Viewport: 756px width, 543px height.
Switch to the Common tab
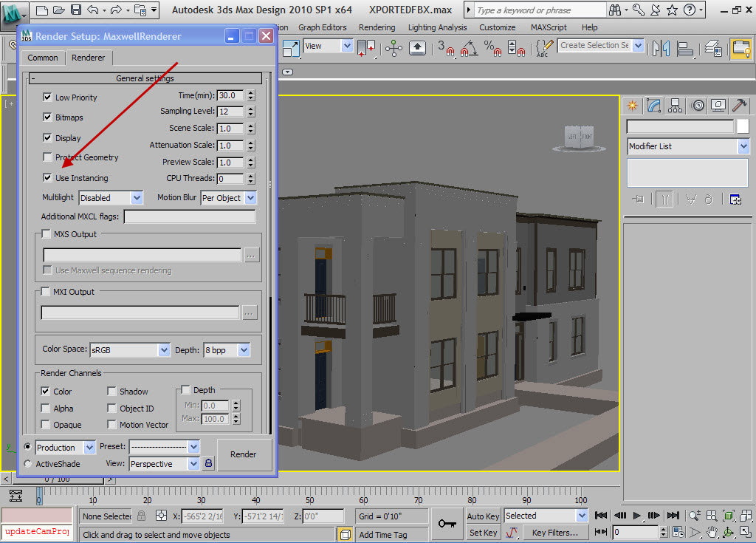pyautogui.click(x=42, y=57)
